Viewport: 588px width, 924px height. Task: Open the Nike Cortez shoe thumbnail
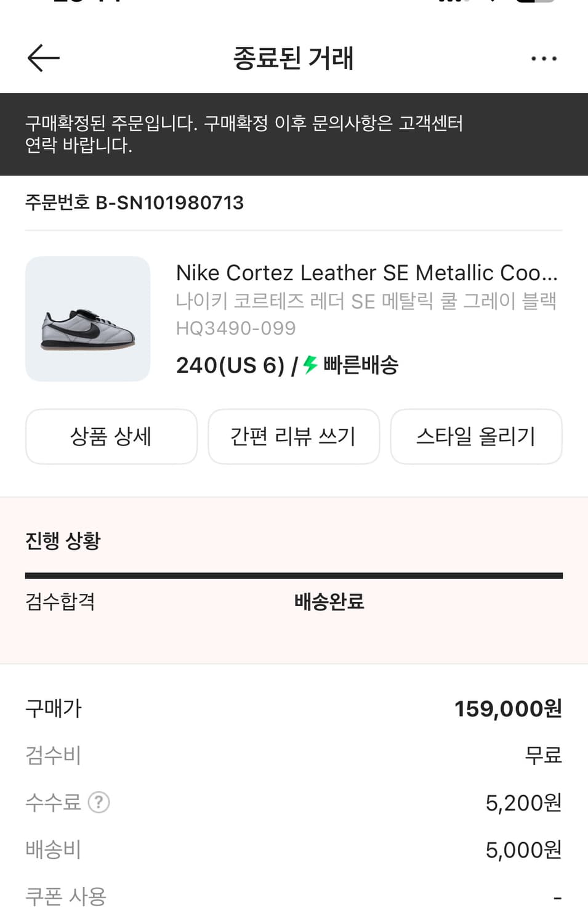tap(87, 318)
